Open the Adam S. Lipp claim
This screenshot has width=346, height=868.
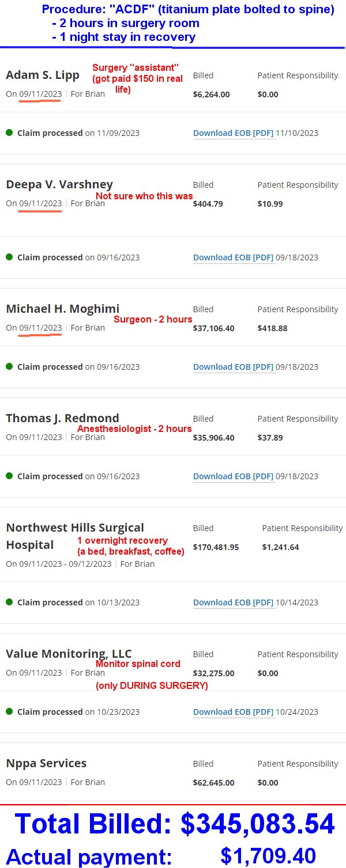coord(43,75)
